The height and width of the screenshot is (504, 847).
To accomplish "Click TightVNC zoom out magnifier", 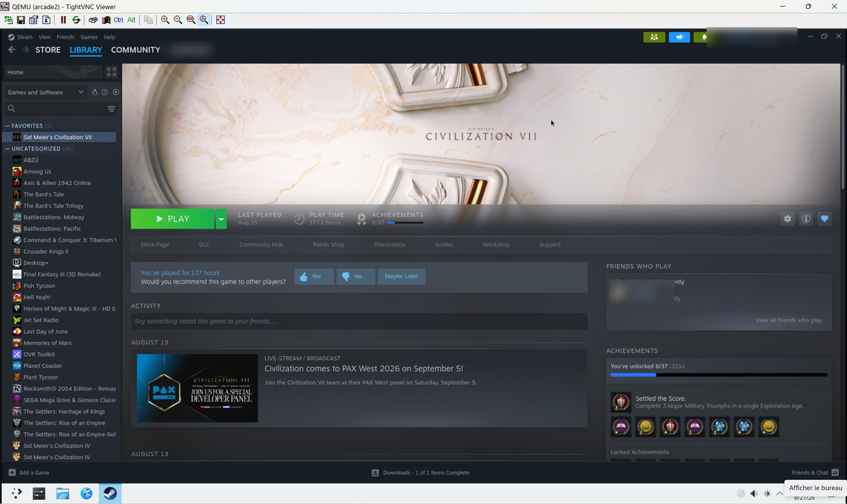I will [x=178, y=20].
